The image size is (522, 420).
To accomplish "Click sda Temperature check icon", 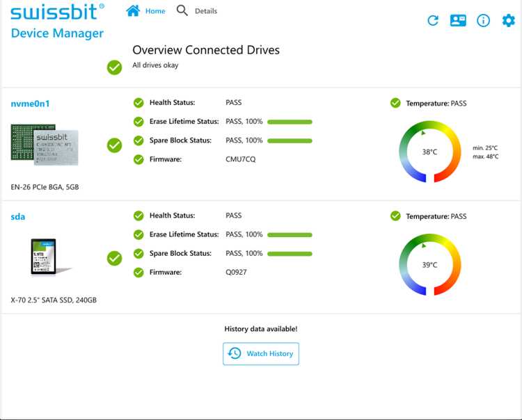I will click(x=395, y=216).
